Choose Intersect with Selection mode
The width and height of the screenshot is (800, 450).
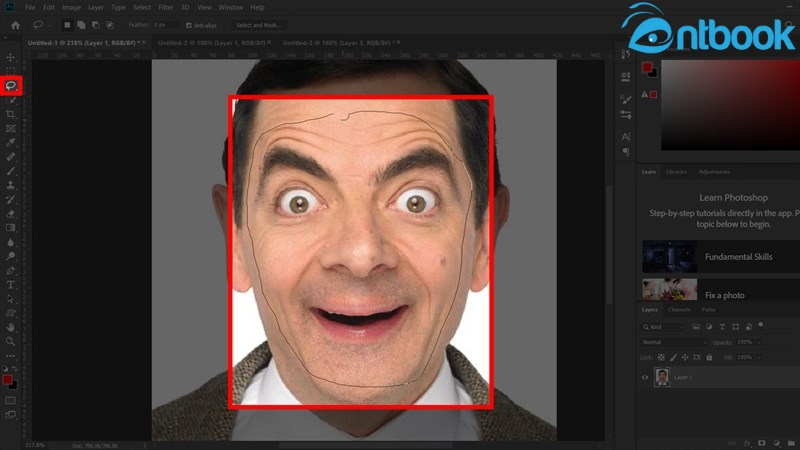[110, 25]
